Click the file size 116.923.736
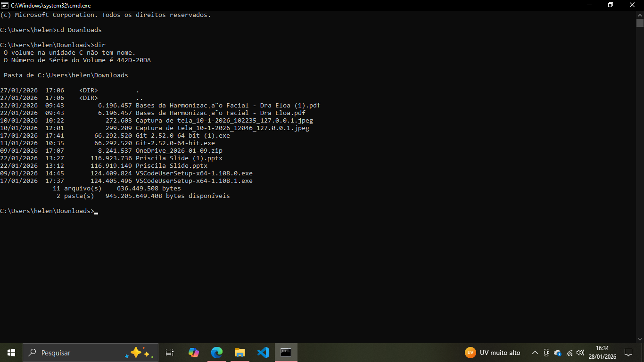Image resolution: width=644 pixels, height=362 pixels. (111, 158)
